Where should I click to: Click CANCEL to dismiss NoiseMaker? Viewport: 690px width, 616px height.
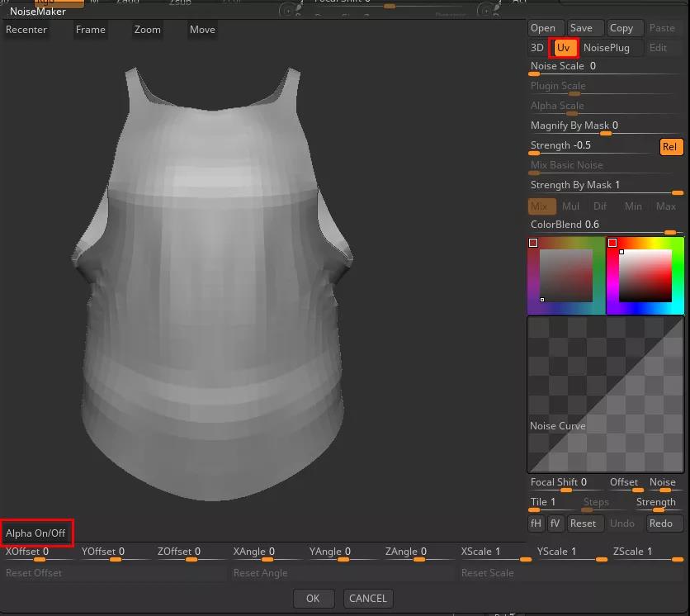coord(368,599)
